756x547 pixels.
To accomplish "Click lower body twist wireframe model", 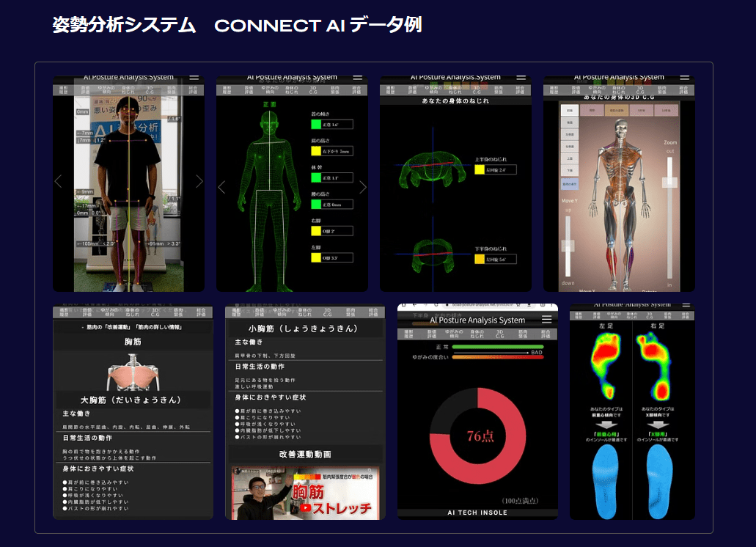I will click(433, 255).
